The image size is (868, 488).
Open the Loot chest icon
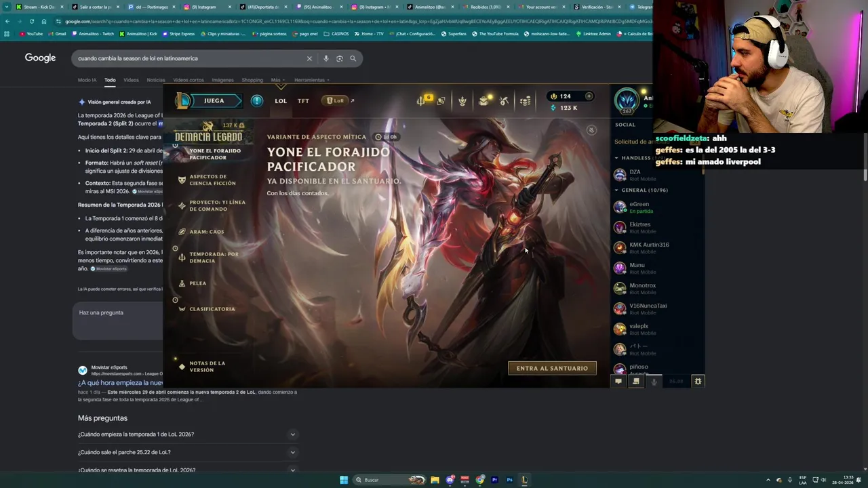pyautogui.click(x=484, y=101)
